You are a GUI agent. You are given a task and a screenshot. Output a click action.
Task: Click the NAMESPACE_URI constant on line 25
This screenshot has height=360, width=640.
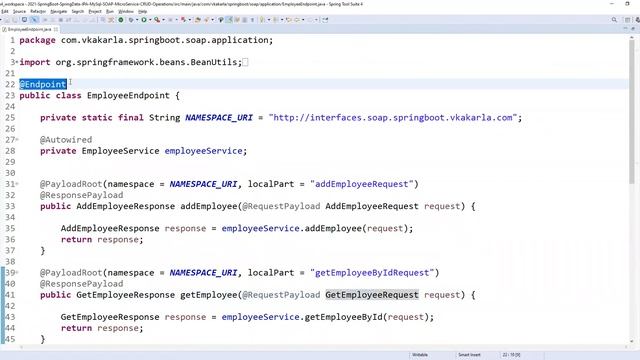coord(219,118)
